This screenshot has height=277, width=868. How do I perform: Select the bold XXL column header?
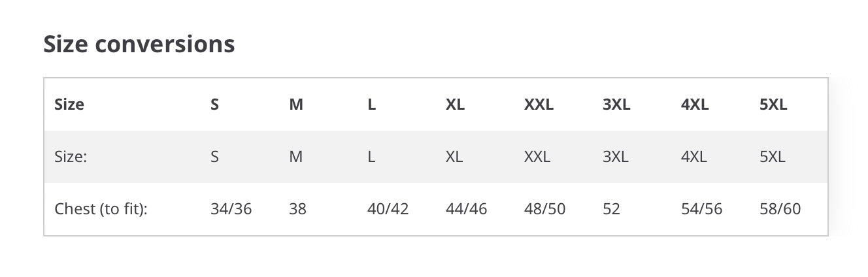pos(539,105)
